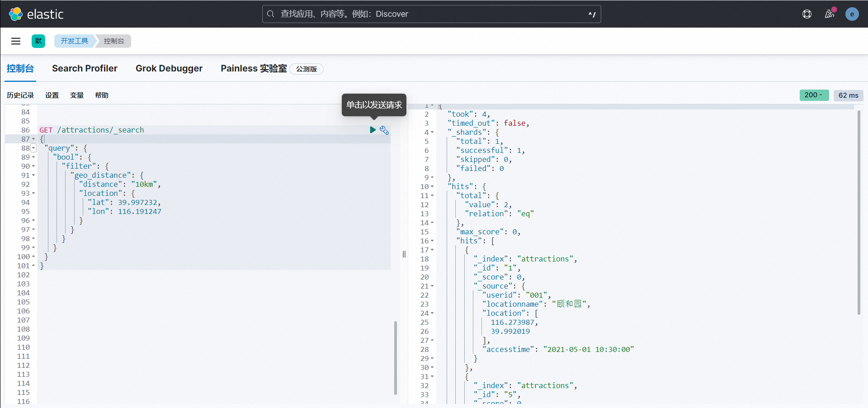
Task: Send request with green play icon
Action: (x=373, y=130)
